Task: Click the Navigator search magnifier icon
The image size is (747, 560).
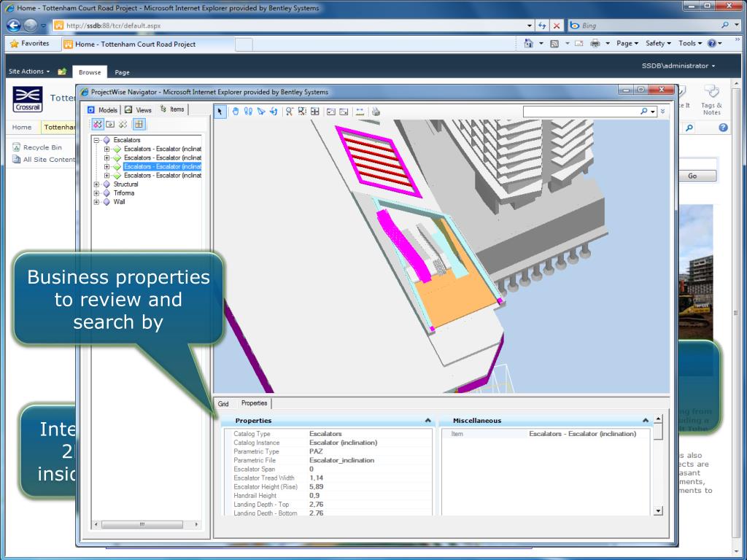Action: pyautogui.click(x=644, y=112)
